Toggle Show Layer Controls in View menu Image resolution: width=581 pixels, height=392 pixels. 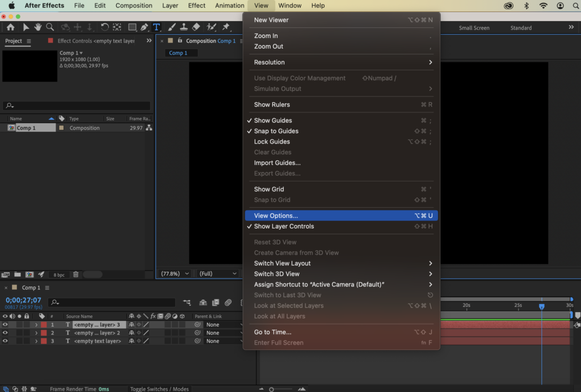[x=341, y=226]
